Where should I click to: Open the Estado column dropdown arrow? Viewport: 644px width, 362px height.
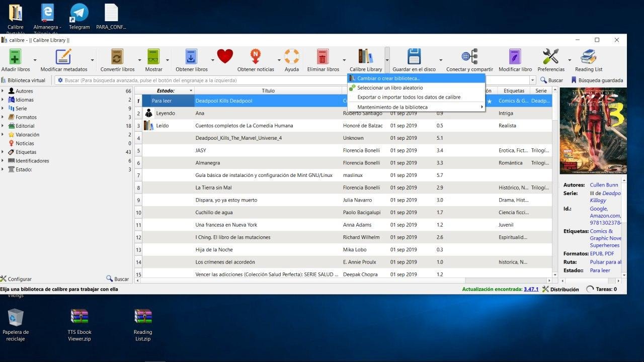click(191, 91)
